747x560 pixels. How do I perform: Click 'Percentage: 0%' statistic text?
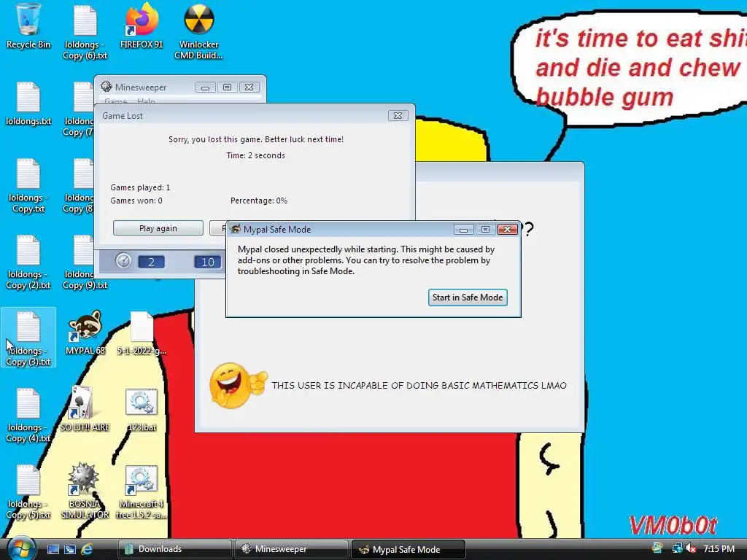click(259, 201)
